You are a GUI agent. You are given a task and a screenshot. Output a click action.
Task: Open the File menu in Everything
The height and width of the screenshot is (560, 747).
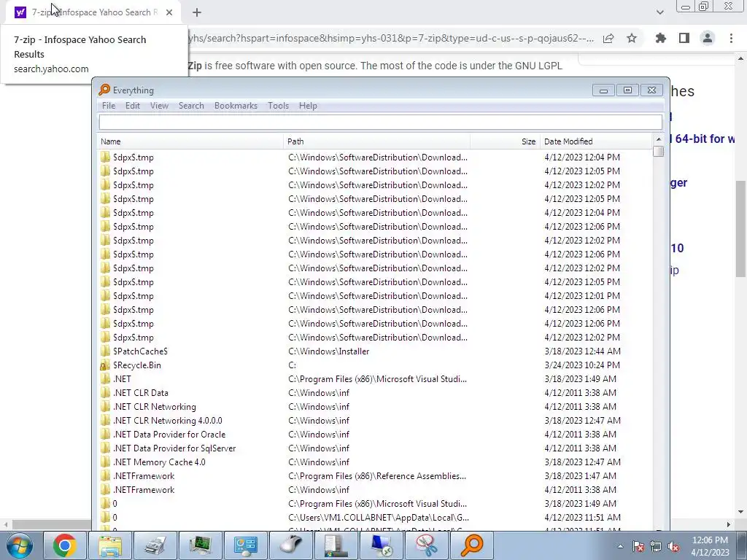tap(109, 106)
